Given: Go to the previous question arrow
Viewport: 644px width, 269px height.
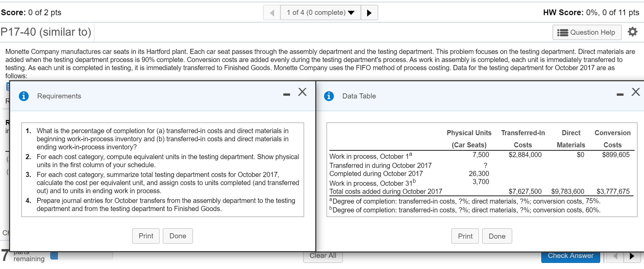Looking at the screenshot, I should [272, 13].
